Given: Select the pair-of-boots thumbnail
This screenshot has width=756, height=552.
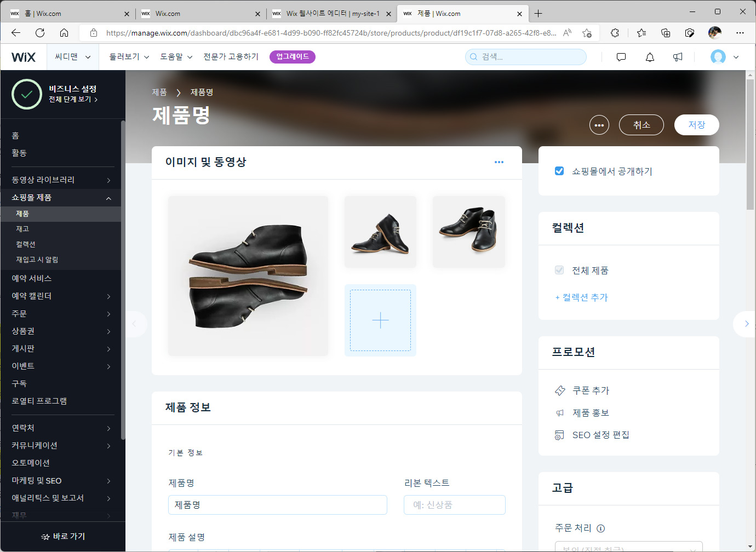Looking at the screenshot, I should point(469,232).
